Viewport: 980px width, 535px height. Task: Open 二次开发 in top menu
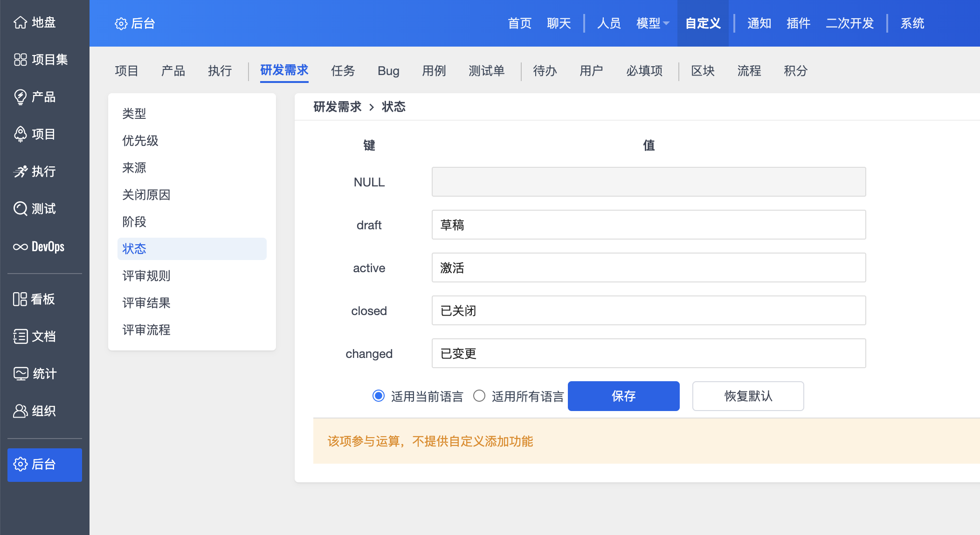click(x=849, y=23)
